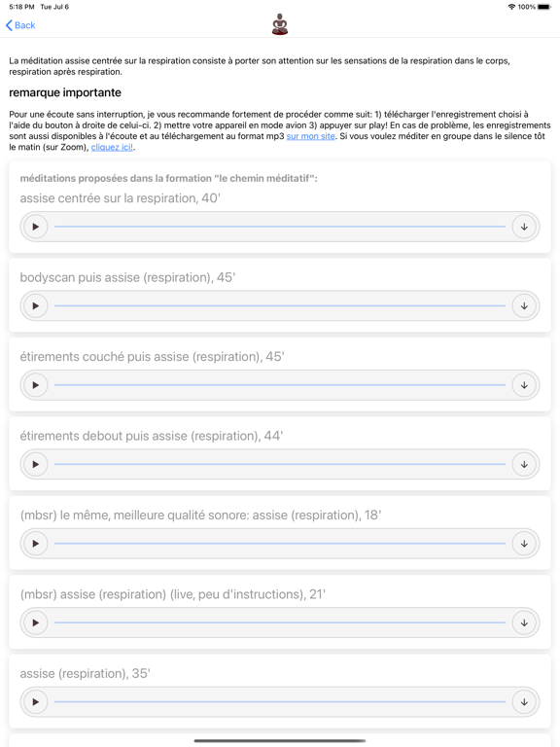Image resolution: width=560 pixels, height=747 pixels.
Task: Open the "sur mon site" link
Action: [x=310, y=136]
